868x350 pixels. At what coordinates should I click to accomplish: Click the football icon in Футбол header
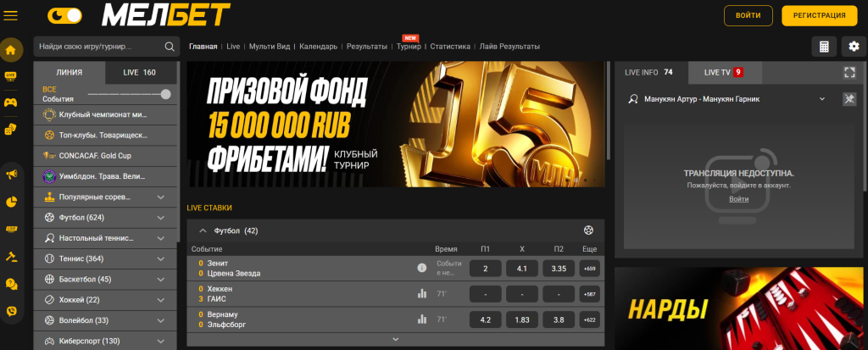pos(588,231)
